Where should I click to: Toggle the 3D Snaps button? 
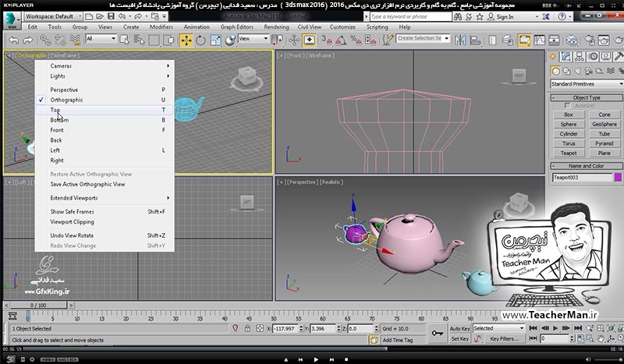click(326, 41)
